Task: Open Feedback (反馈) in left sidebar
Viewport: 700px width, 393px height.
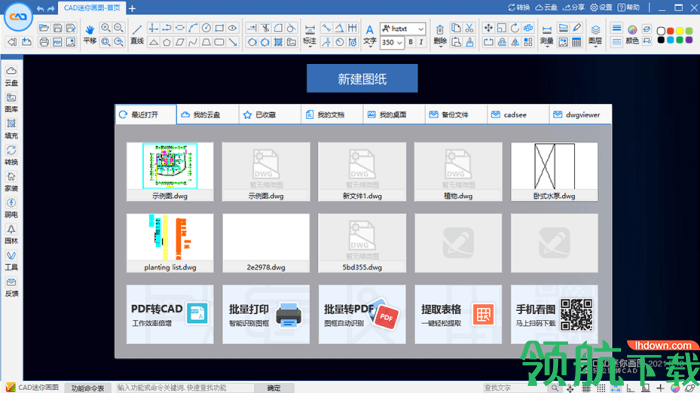Action: (x=12, y=287)
